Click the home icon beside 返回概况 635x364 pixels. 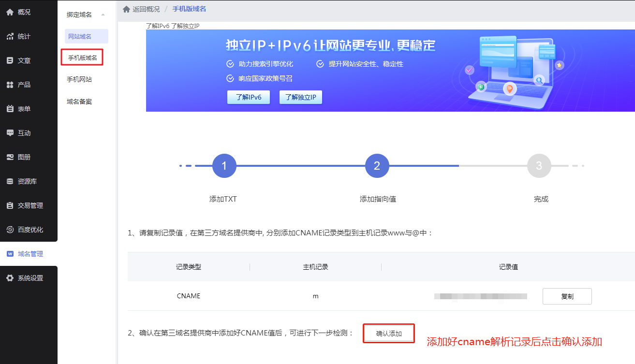tap(127, 9)
